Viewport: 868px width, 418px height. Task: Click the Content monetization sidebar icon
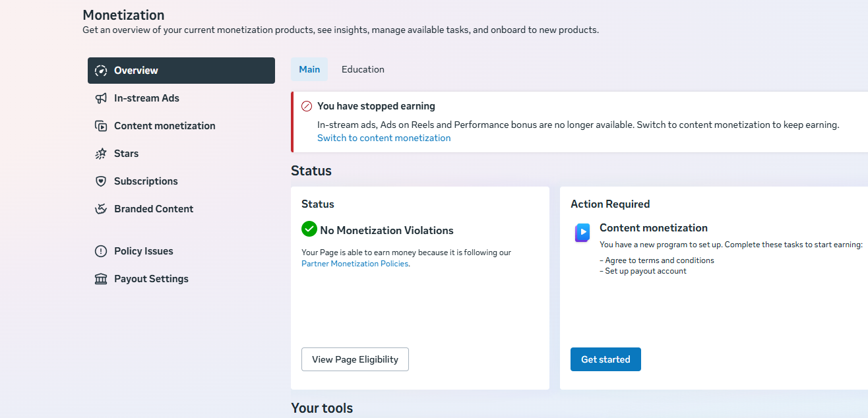tap(101, 126)
